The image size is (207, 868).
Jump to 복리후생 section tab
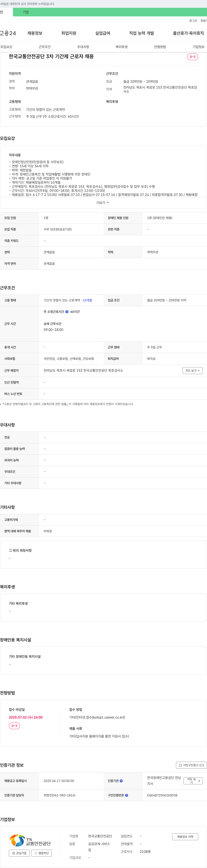click(121, 47)
